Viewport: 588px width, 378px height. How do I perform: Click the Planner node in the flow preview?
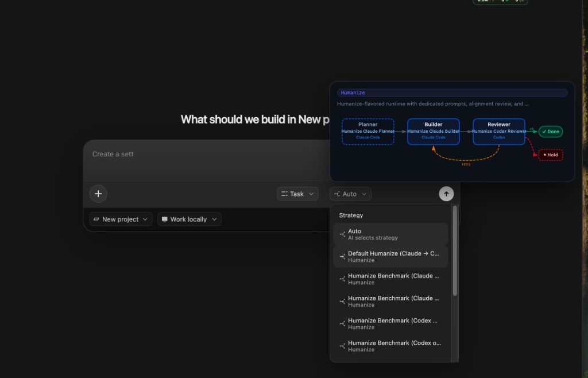[x=368, y=131]
